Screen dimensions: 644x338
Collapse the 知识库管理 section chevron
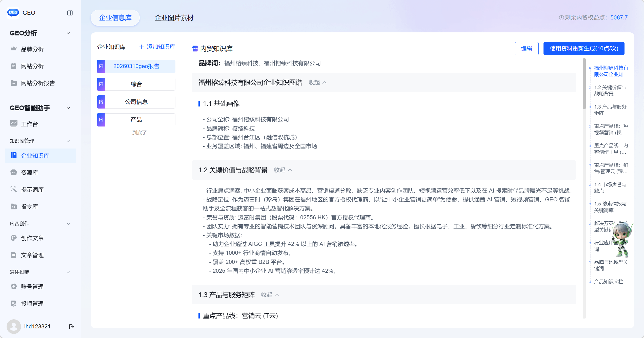[68, 141]
